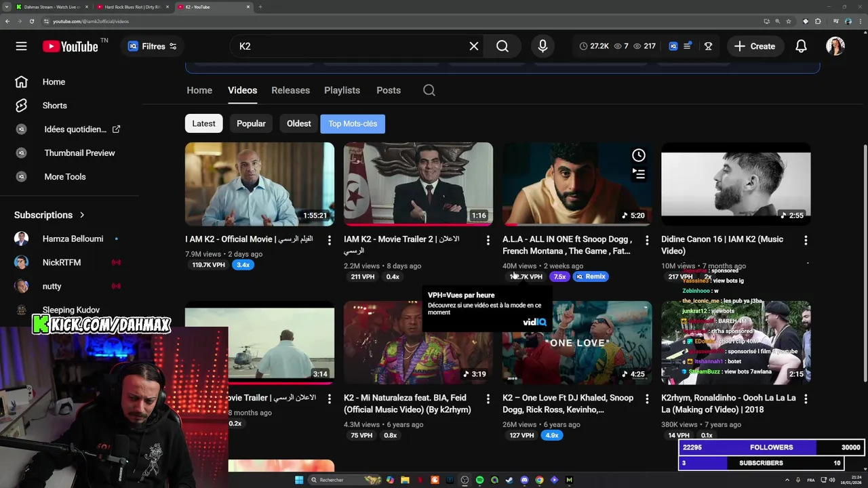The height and width of the screenshot is (488, 868).
Task: Open Steam from the taskbar
Action: [509, 480]
